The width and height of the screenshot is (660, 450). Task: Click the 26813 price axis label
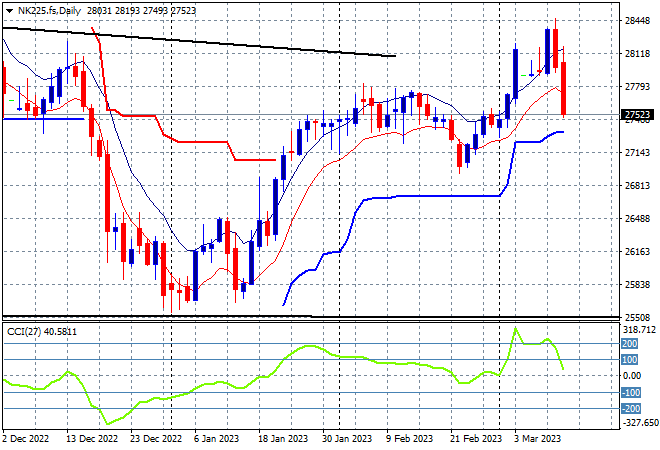(637, 186)
